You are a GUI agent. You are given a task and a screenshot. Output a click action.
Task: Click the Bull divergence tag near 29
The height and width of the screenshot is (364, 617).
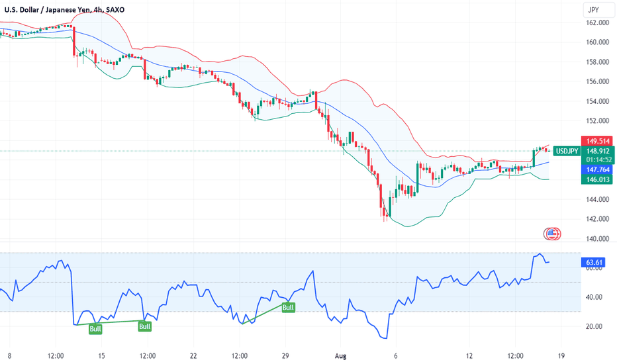(288, 307)
